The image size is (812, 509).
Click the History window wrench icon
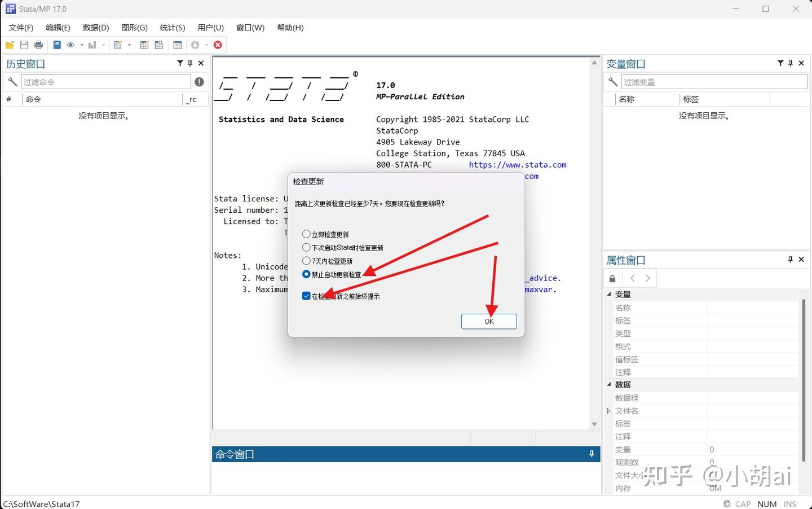12,82
